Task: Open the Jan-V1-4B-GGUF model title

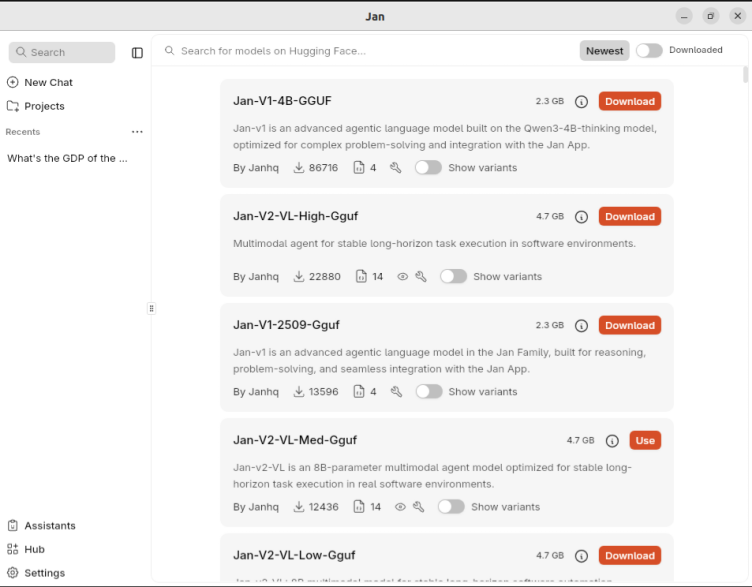Action: 282,101
